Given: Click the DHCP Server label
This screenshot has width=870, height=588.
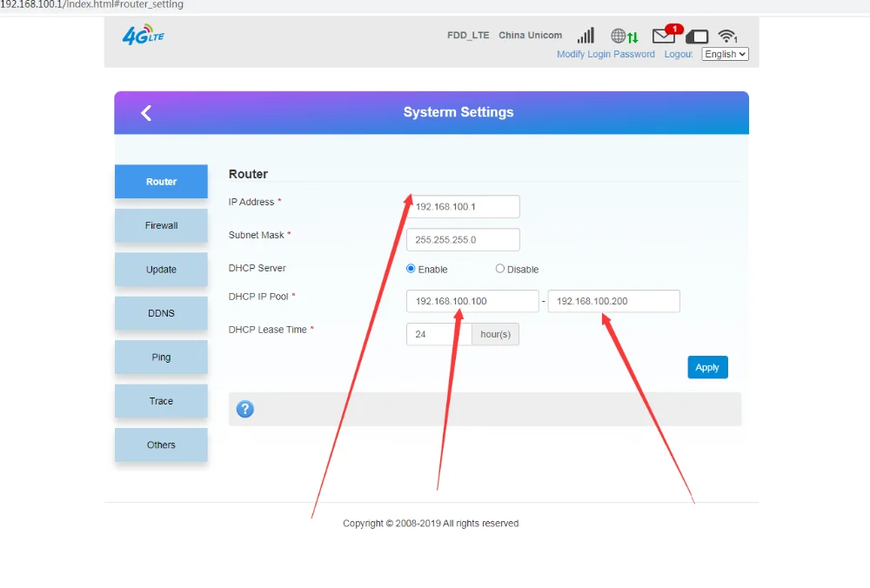Looking at the screenshot, I should pyautogui.click(x=257, y=268).
